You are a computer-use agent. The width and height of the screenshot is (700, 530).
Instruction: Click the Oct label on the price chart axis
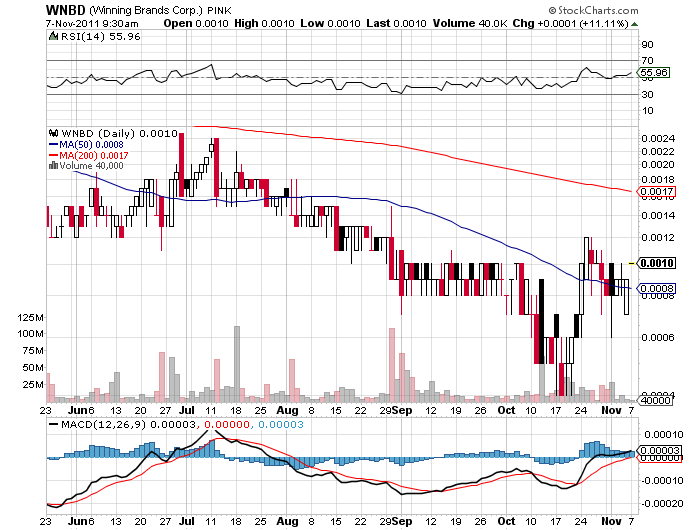506,410
